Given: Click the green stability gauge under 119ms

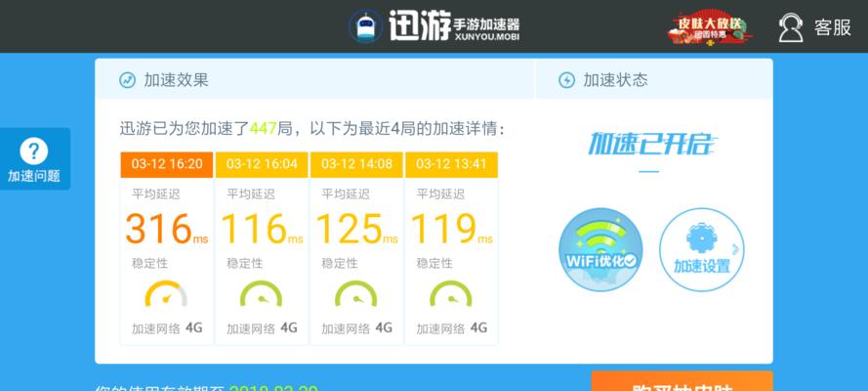Looking at the screenshot, I should coord(451,294).
